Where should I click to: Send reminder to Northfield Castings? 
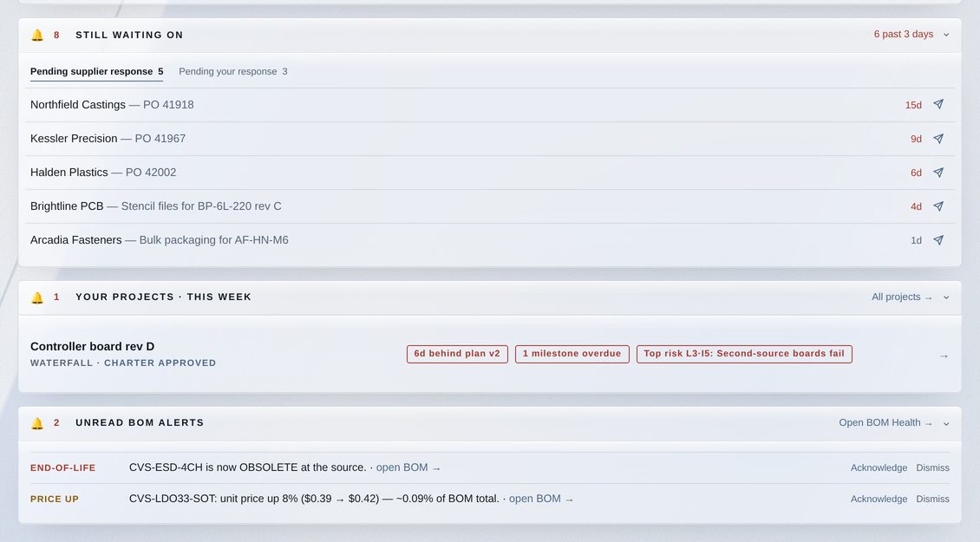click(x=938, y=104)
